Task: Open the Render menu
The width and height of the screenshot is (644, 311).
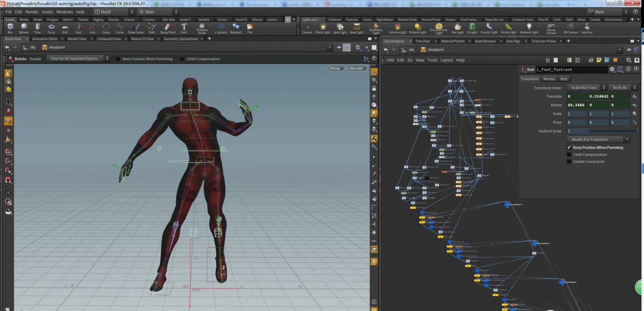Action: [31, 12]
